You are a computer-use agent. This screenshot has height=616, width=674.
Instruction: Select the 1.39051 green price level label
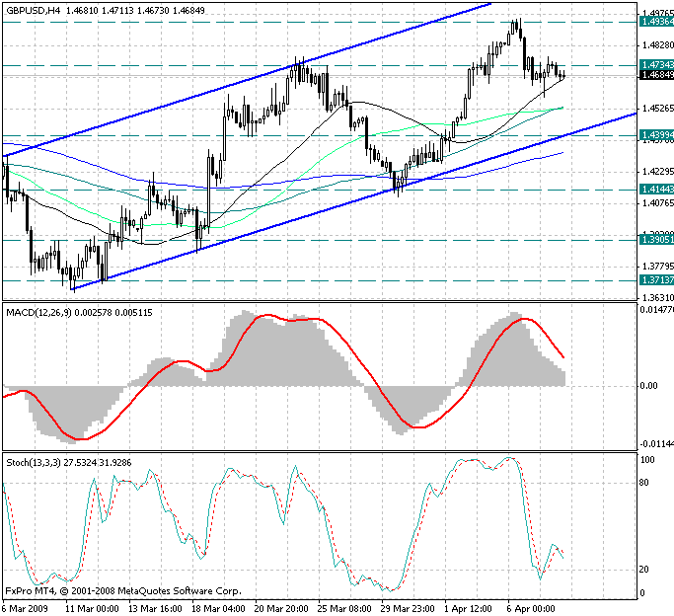coord(656,240)
